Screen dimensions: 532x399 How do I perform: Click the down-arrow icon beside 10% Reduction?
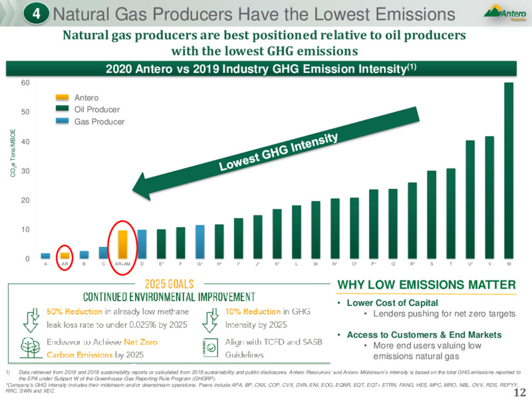click(x=210, y=320)
